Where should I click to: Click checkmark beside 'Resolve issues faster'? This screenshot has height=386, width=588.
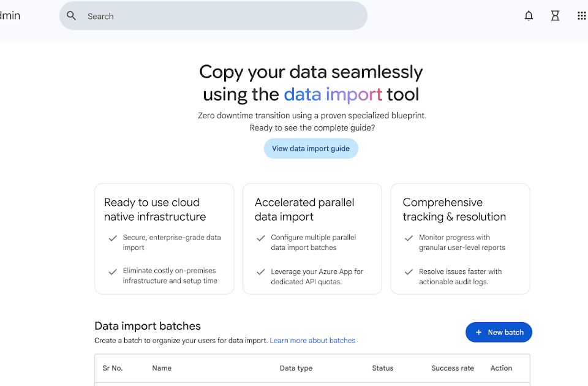409,271
